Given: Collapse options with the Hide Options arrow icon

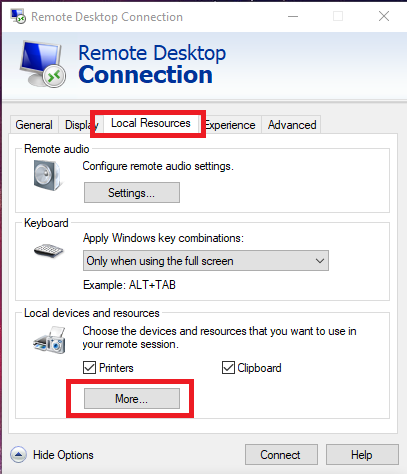Looking at the screenshot, I should coord(18,454).
